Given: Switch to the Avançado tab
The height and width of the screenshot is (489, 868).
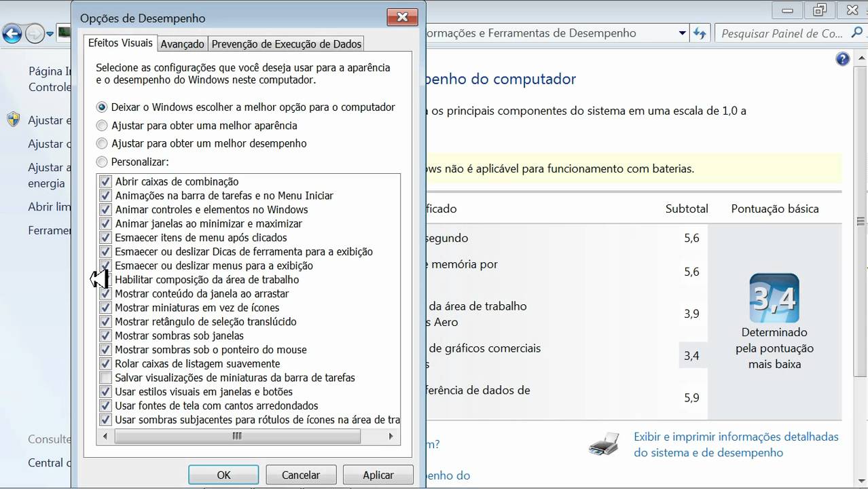Looking at the screenshot, I should click(x=182, y=44).
